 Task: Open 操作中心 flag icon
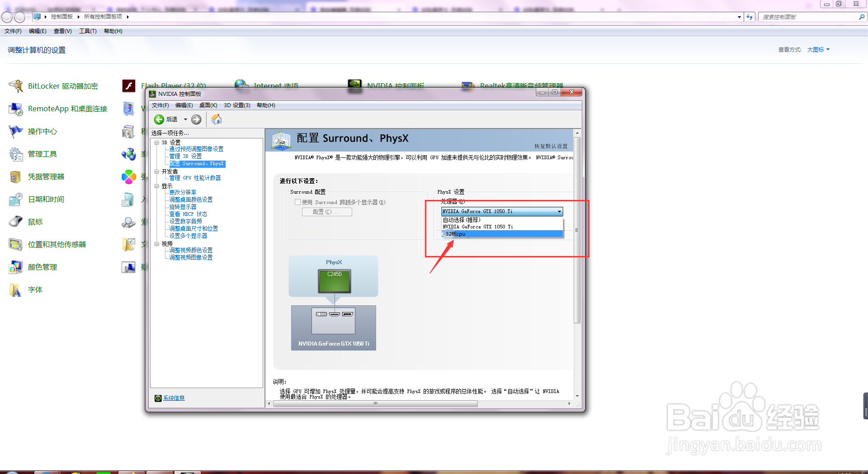[16, 131]
